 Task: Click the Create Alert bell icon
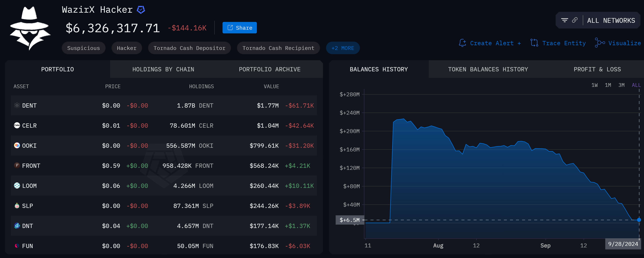462,43
